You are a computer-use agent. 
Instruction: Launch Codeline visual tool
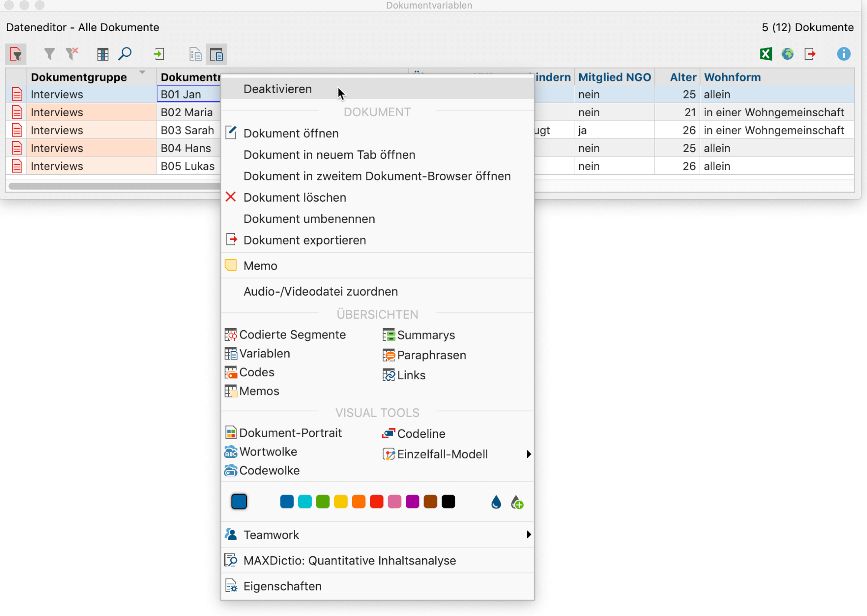[x=414, y=433]
